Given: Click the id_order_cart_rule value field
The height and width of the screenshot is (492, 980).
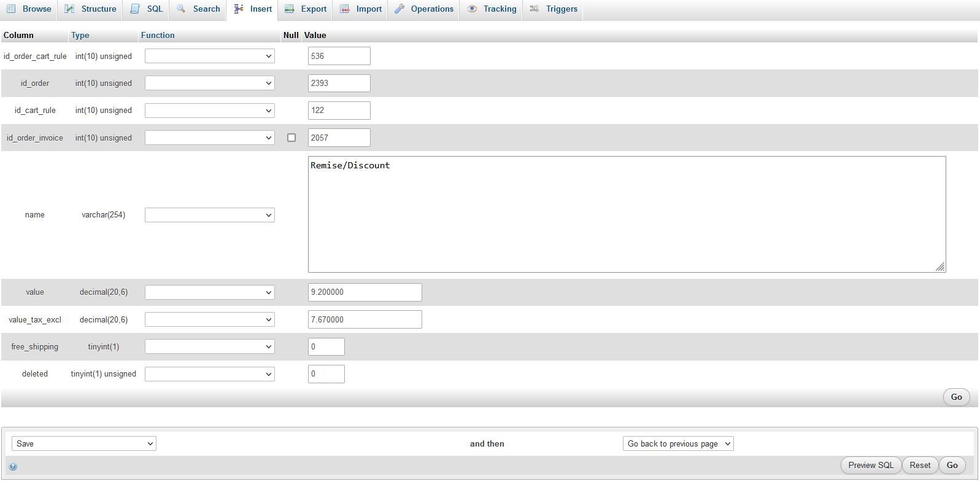Looking at the screenshot, I should click(339, 56).
